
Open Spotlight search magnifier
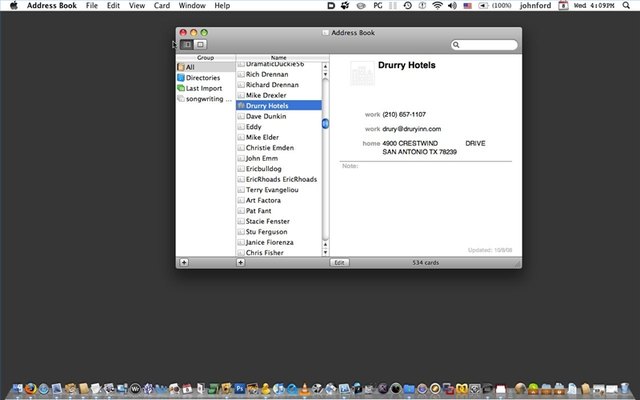tap(626, 5)
